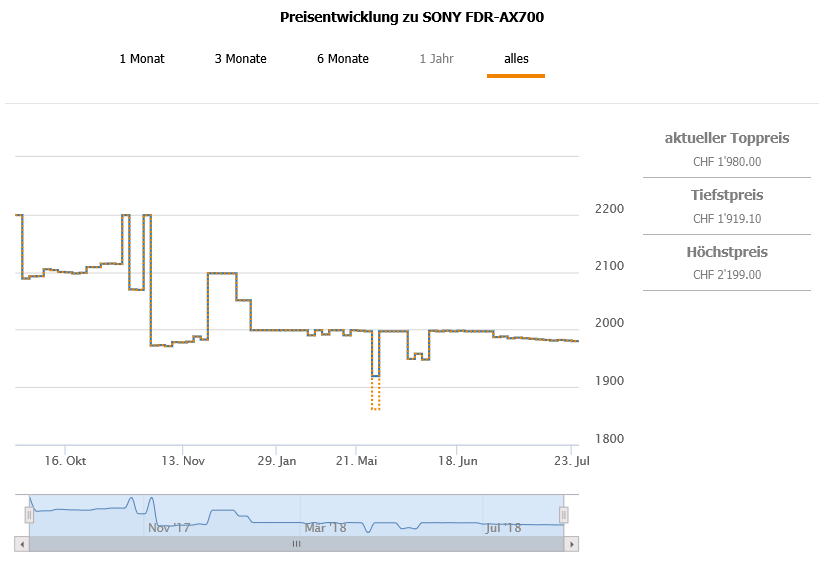The image size is (824, 566).
Task: Click the Tiefstpreis heading
Action: pos(727,195)
